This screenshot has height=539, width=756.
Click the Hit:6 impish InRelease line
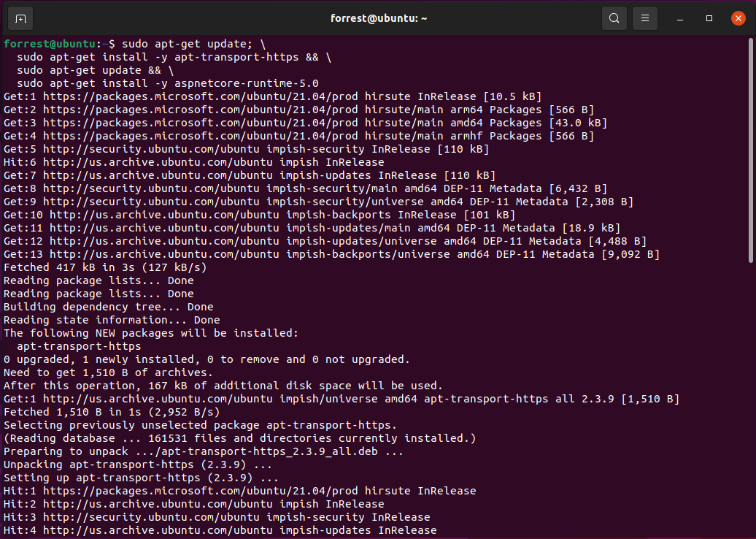(x=194, y=162)
